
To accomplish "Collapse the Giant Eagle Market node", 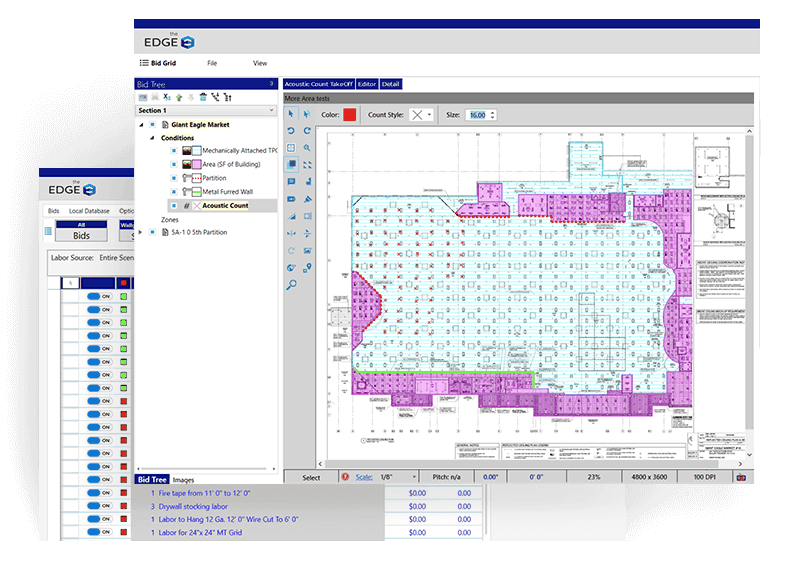I will pyautogui.click(x=141, y=124).
